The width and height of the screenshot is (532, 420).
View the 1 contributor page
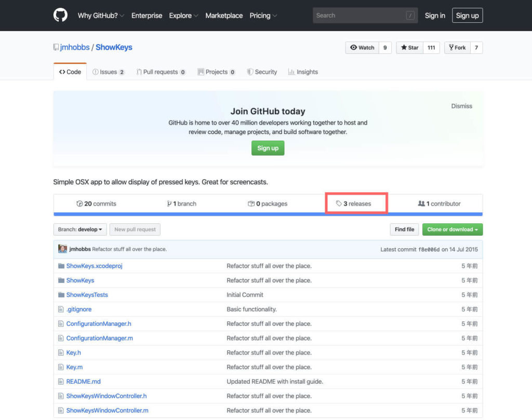coord(440,204)
